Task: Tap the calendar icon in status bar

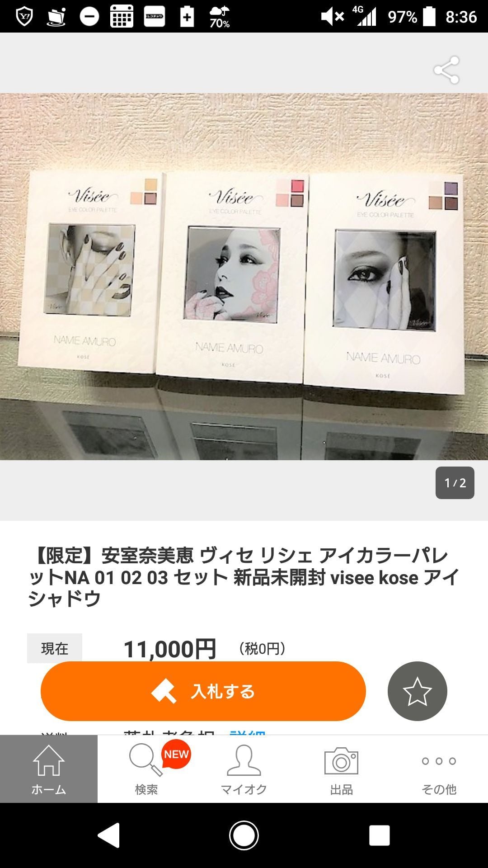Action: click(122, 17)
